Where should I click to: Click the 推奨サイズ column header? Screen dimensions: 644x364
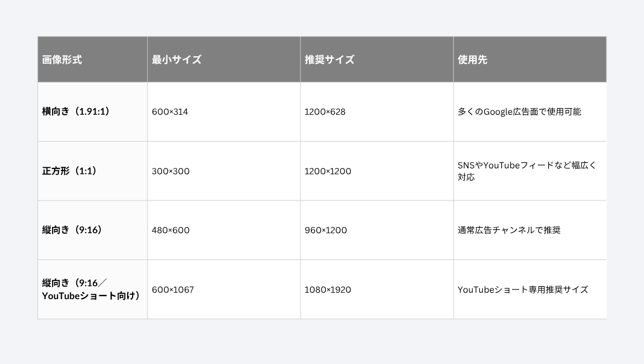pyautogui.click(x=377, y=60)
